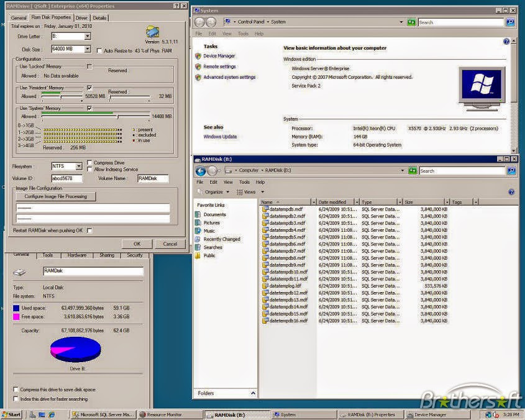Viewport: 525px width, 420px height.
Task: Open the Filesystem NTFS dropdown
Action: pyautogui.click(x=80, y=166)
